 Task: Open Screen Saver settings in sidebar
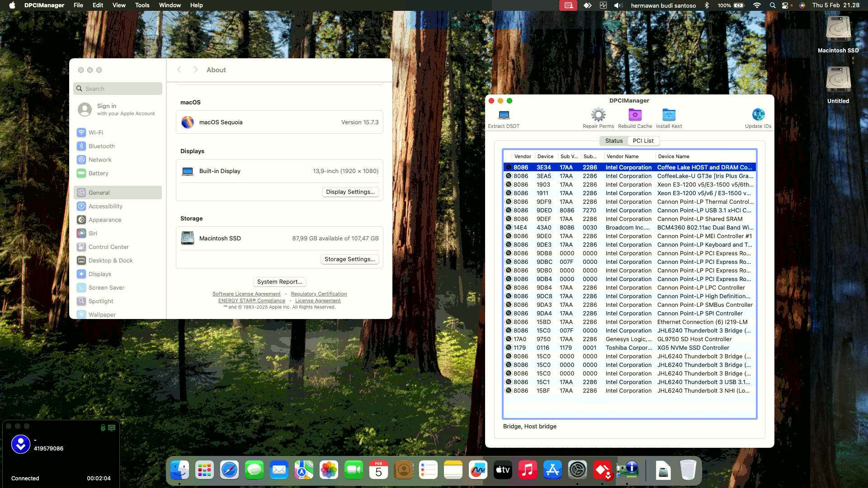point(118,288)
